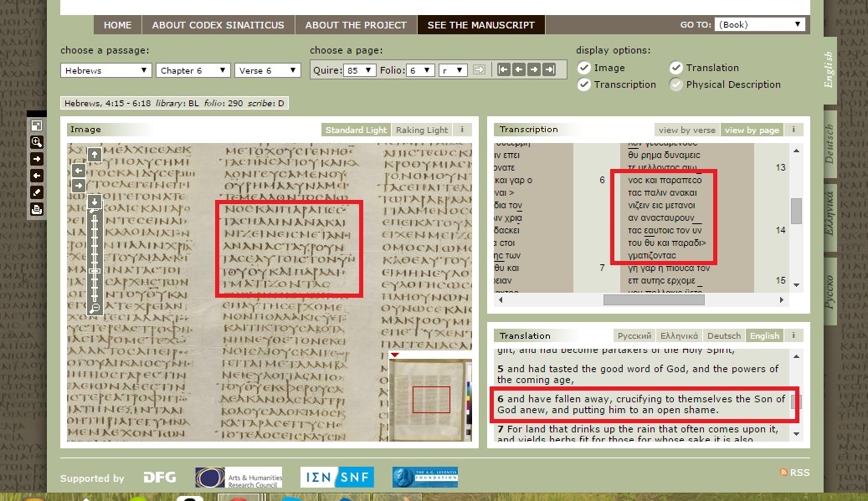Show the Deutsch translation

[x=723, y=335]
